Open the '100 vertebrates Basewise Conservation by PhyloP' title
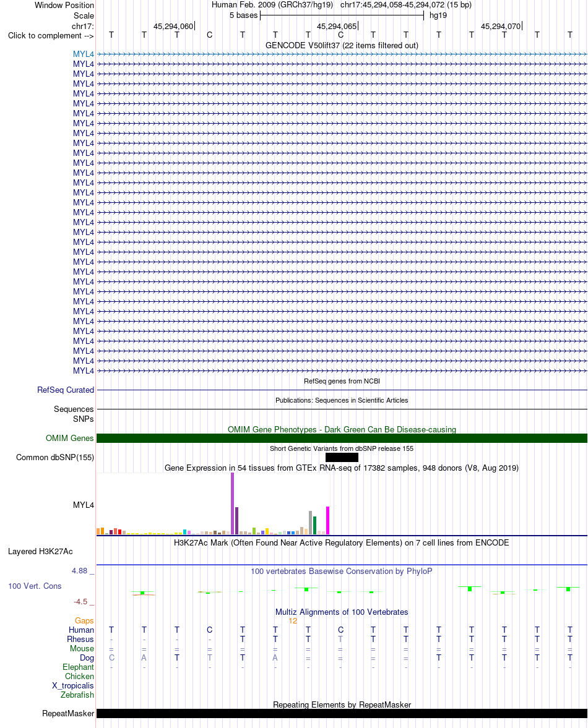The width and height of the screenshot is (588, 728). pyautogui.click(x=342, y=571)
